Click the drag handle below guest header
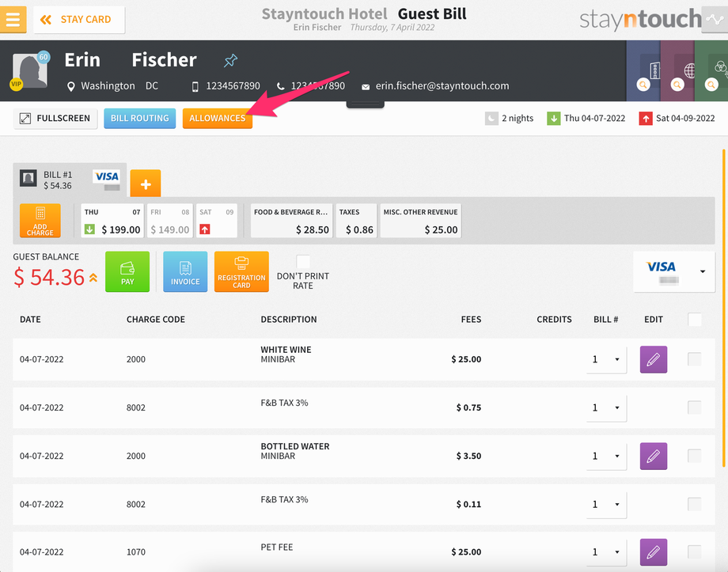This screenshot has width=728, height=572. click(x=365, y=105)
